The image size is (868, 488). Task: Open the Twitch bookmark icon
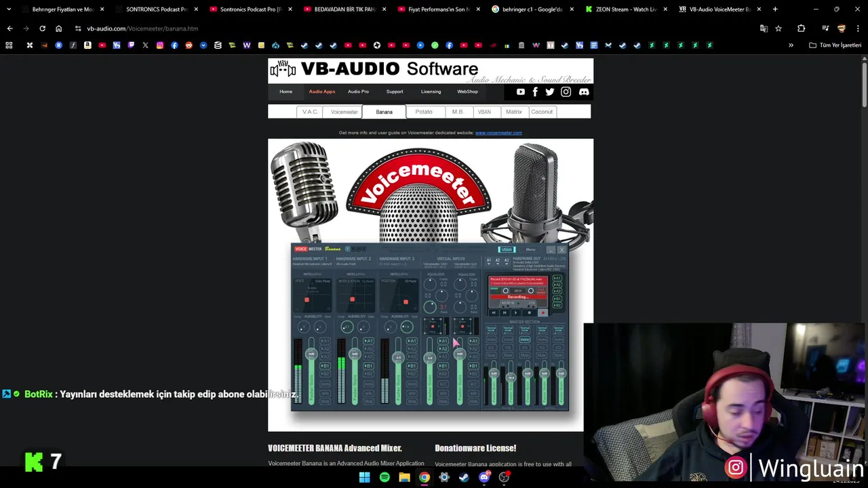[131, 45]
